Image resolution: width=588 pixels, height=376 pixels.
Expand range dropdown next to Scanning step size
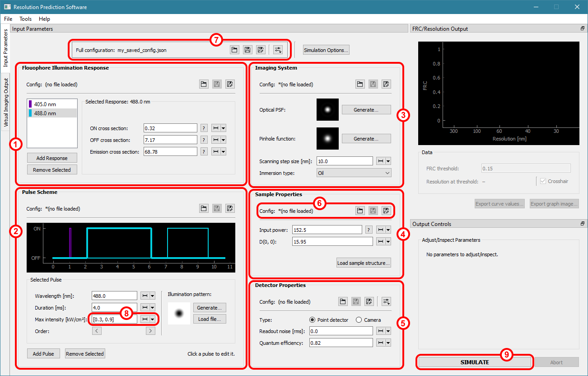[x=388, y=161]
